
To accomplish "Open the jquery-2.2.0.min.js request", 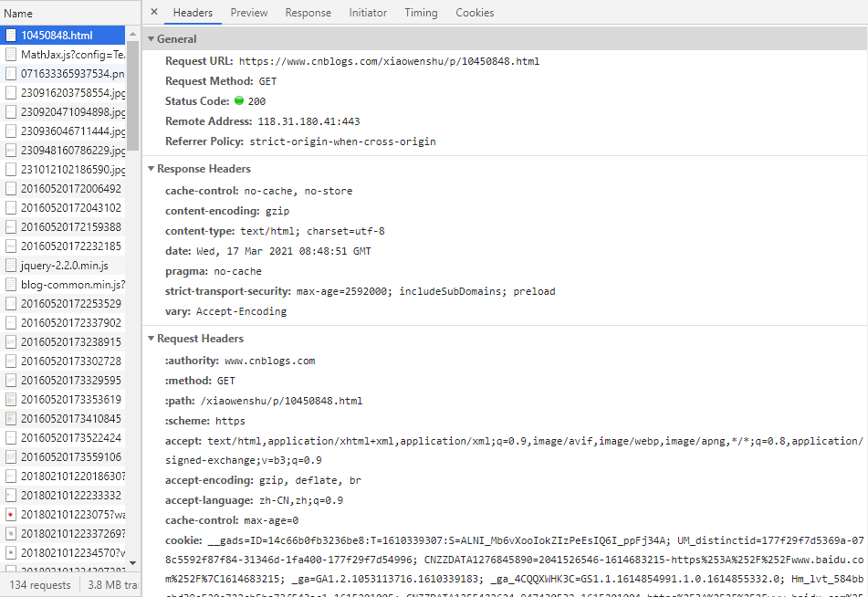I will coord(63,266).
